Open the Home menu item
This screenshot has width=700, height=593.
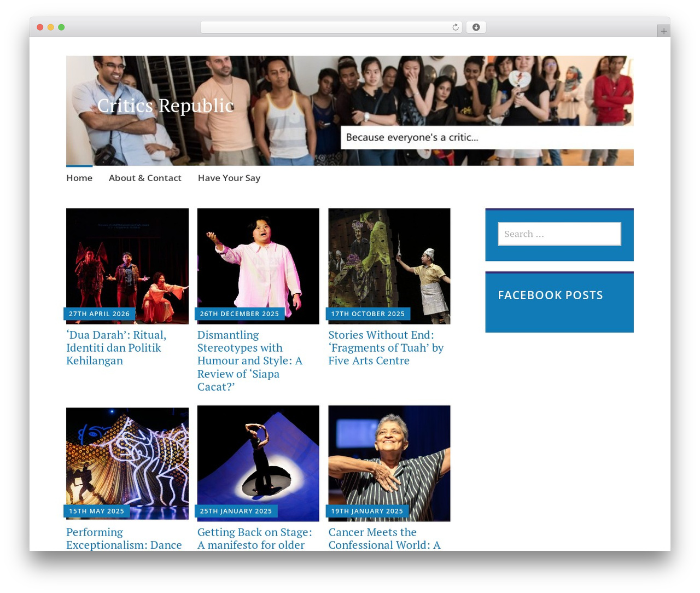(79, 178)
